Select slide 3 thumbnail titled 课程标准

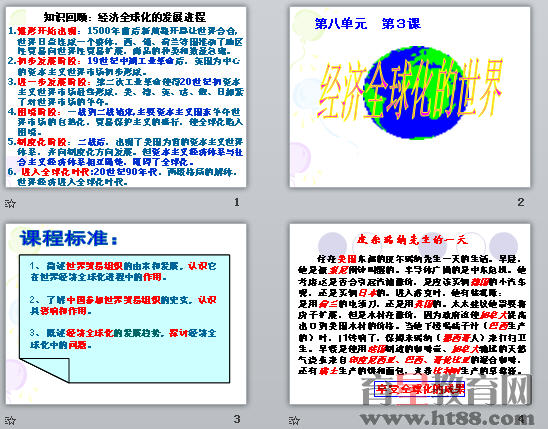tap(126, 314)
